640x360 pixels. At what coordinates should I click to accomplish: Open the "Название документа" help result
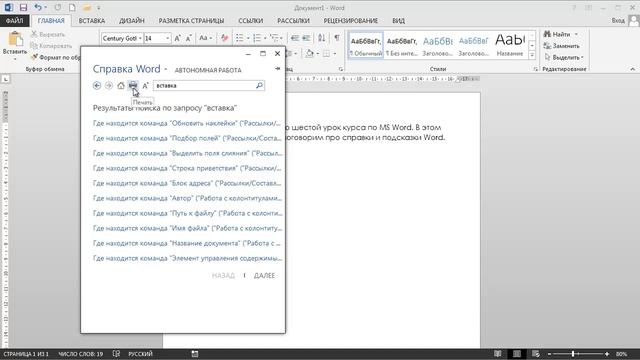click(x=187, y=243)
